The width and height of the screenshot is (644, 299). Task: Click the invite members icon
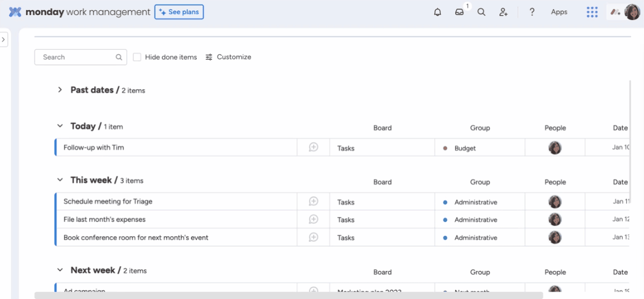pyautogui.click(x=503, y=12)
